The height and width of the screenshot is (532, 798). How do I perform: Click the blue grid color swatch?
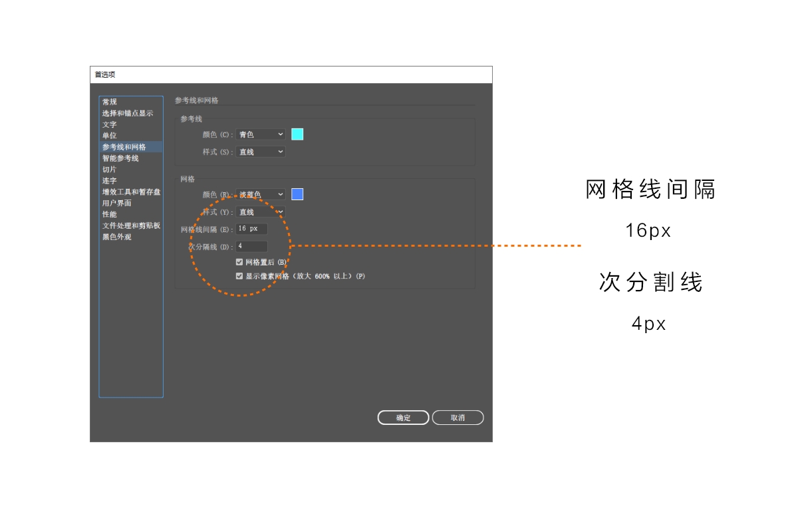pyautogui.click(x=297, y=194)
